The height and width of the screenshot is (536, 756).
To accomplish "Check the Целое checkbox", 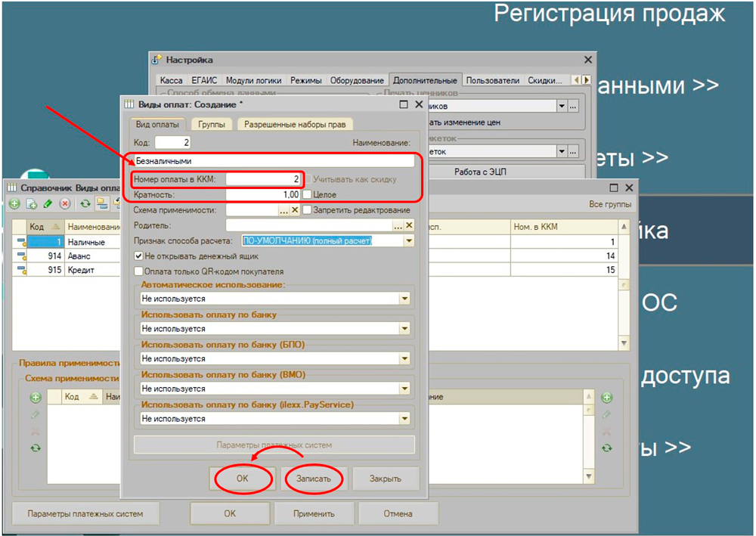I will click(307, 195).
